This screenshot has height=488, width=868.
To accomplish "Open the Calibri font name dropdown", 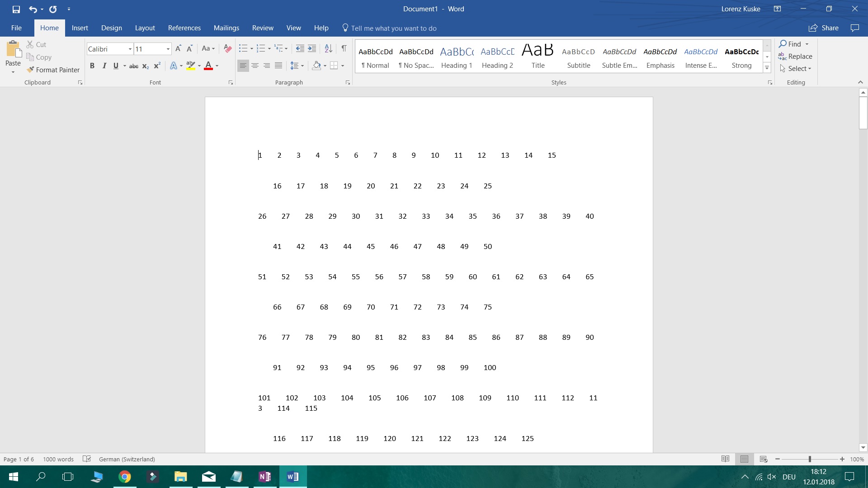I will pos(130,49).
